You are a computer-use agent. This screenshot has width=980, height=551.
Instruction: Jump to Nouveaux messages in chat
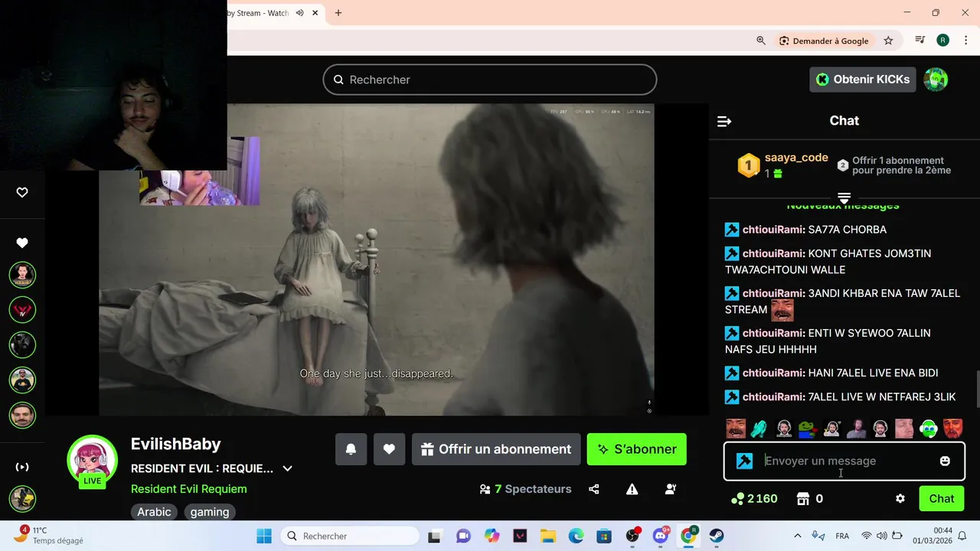pos(843,206)
